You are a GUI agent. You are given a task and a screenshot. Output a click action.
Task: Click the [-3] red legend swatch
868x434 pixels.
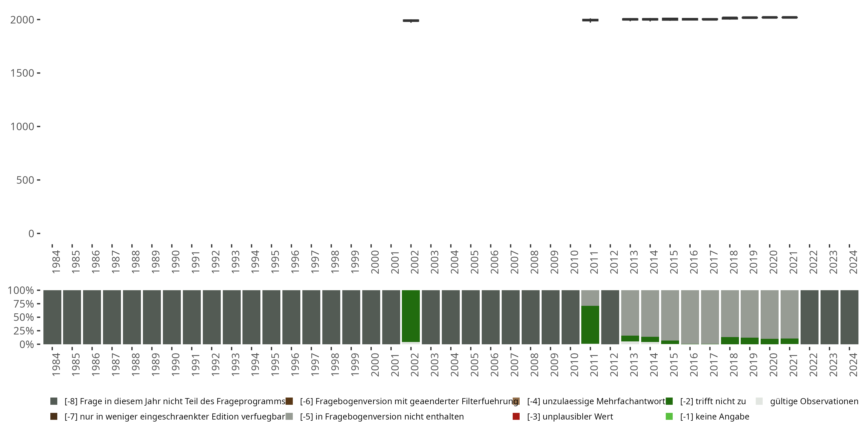coord(516,416)
